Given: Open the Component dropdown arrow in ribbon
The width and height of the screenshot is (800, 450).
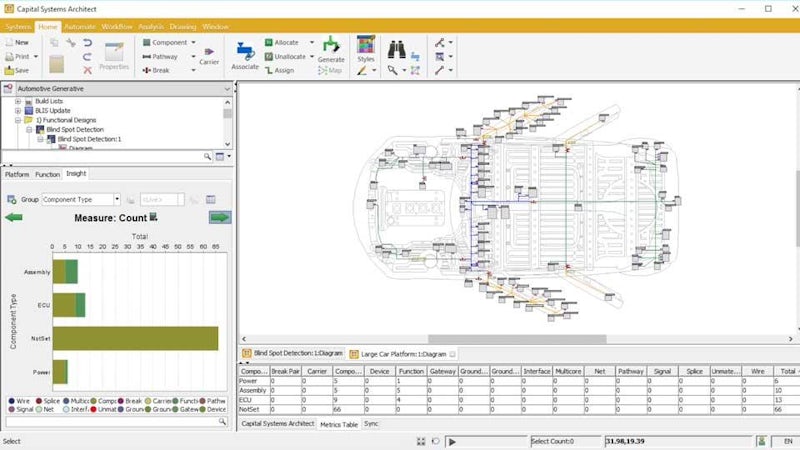Looking at the screenshot, I should pos(193,43).
